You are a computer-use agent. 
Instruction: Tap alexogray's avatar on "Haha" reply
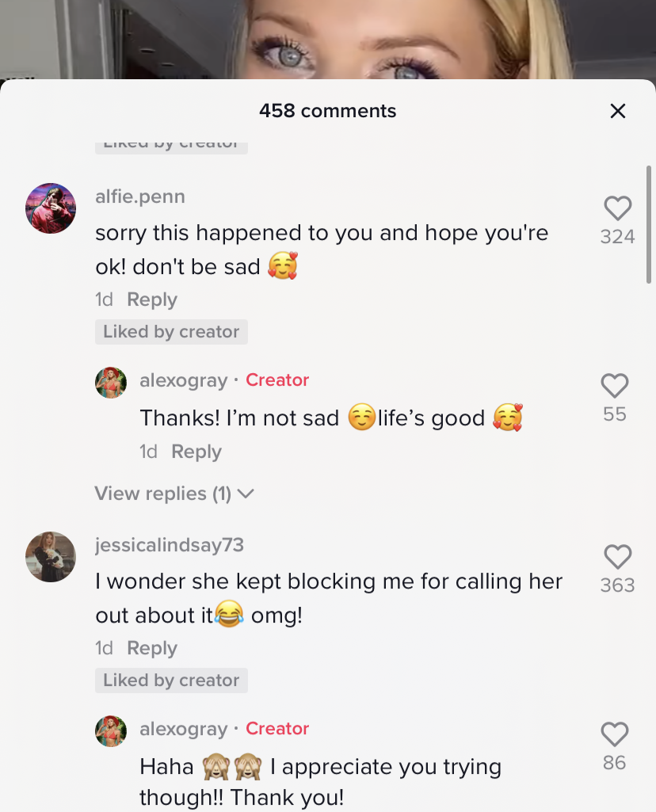tap(111, 731)
